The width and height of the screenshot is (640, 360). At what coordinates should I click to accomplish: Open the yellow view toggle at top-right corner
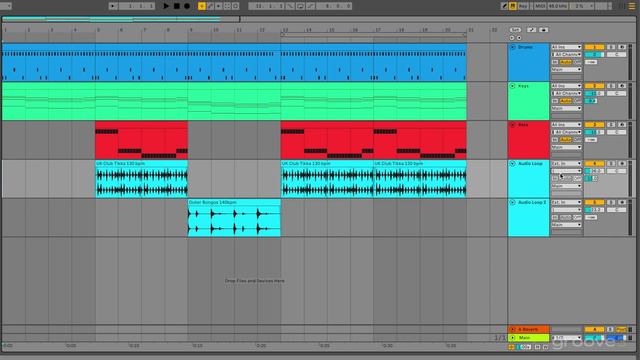tap(632, 6)
